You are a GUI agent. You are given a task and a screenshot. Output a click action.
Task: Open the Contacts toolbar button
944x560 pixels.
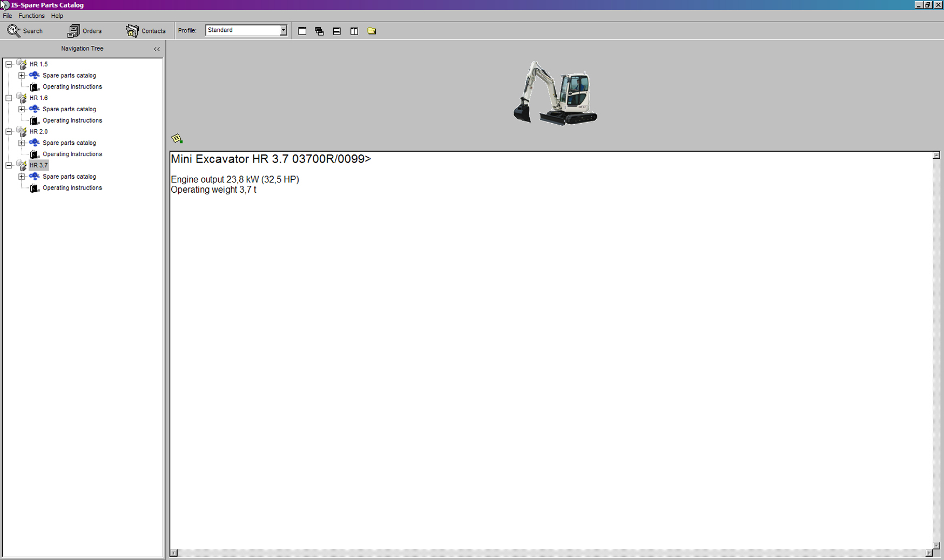tap(145, 31)
